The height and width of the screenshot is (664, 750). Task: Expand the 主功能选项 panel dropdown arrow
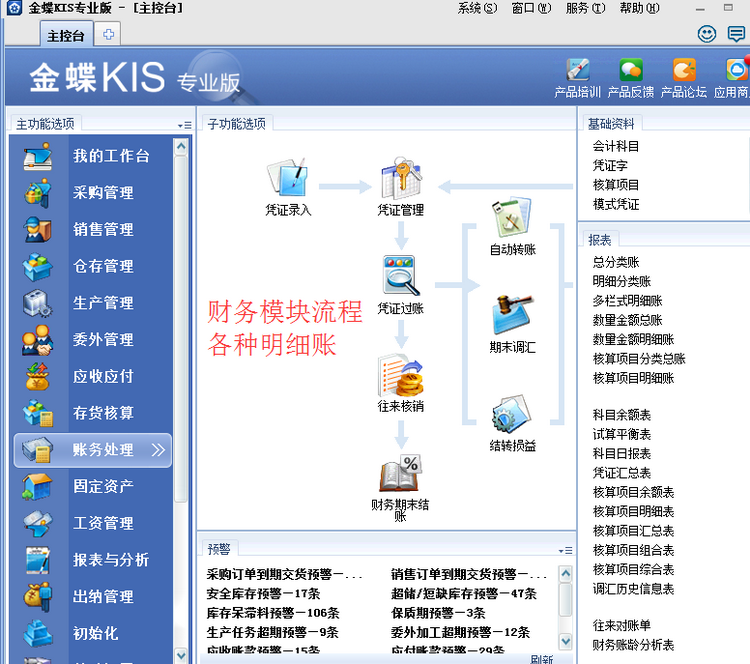tap(185, 125)
